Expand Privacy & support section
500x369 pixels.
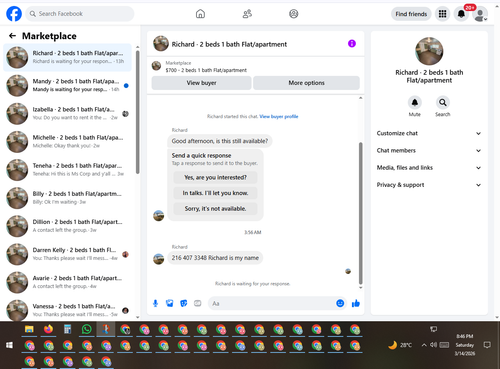(429, 185)
